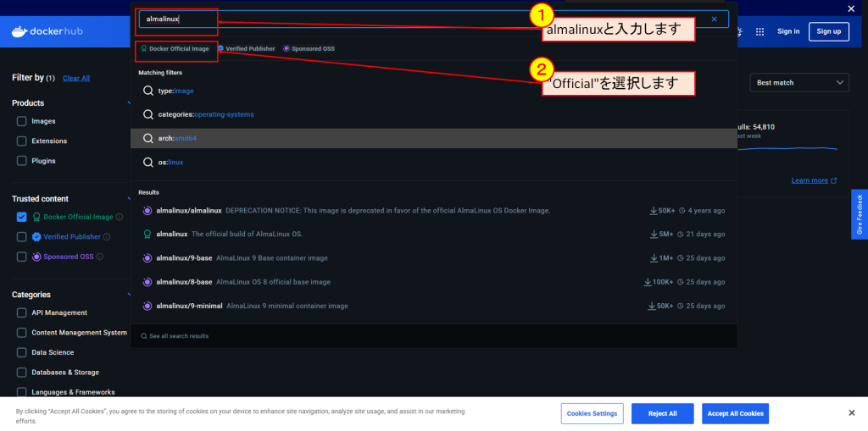This screenshot has width=868, height=431.
Task: Click the search icon beside categories:operating-systems
Action: 147,114
